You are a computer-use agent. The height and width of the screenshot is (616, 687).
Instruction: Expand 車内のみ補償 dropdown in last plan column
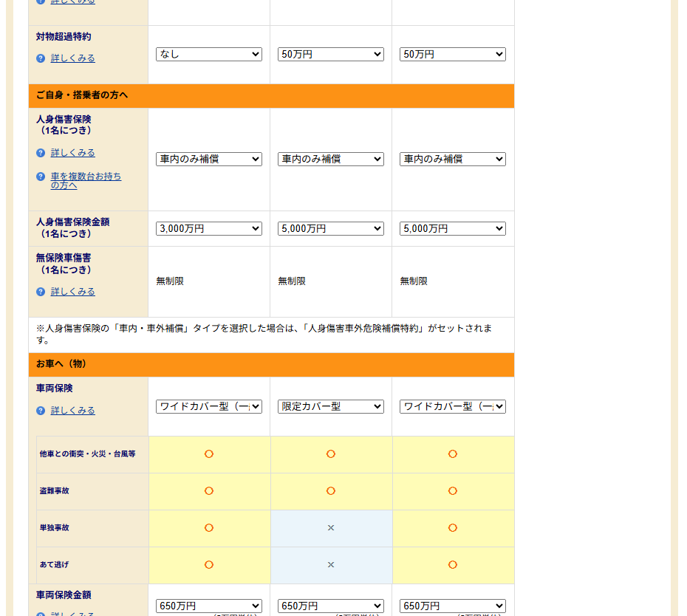tap(453, 159)
